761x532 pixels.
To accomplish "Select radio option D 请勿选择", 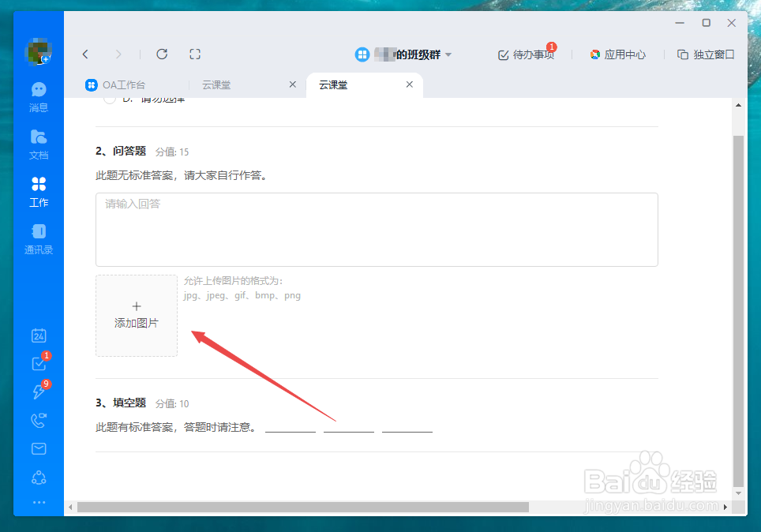I will (x=108, y=99).
